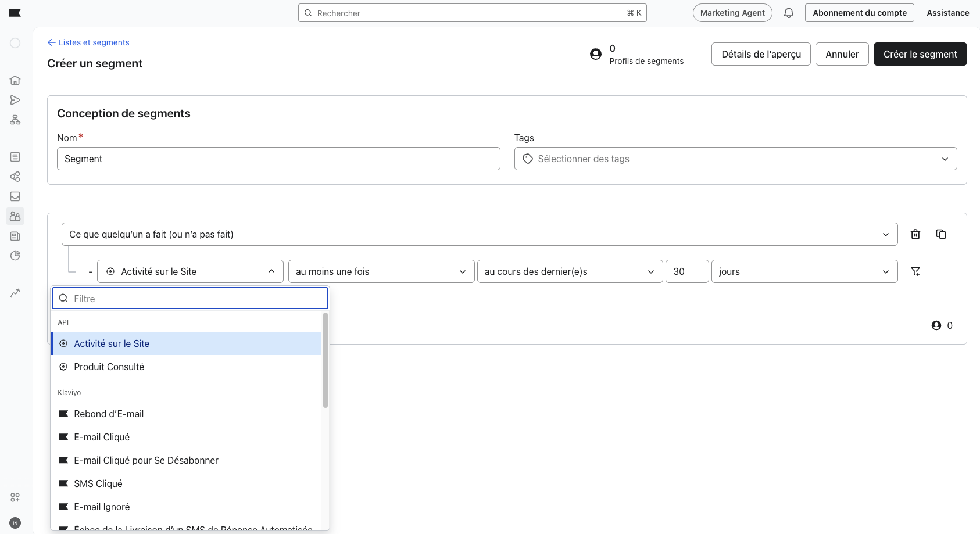Go back to 'Listes et segments'
This screenshot has width=980, height=534.
coord(88,42)
